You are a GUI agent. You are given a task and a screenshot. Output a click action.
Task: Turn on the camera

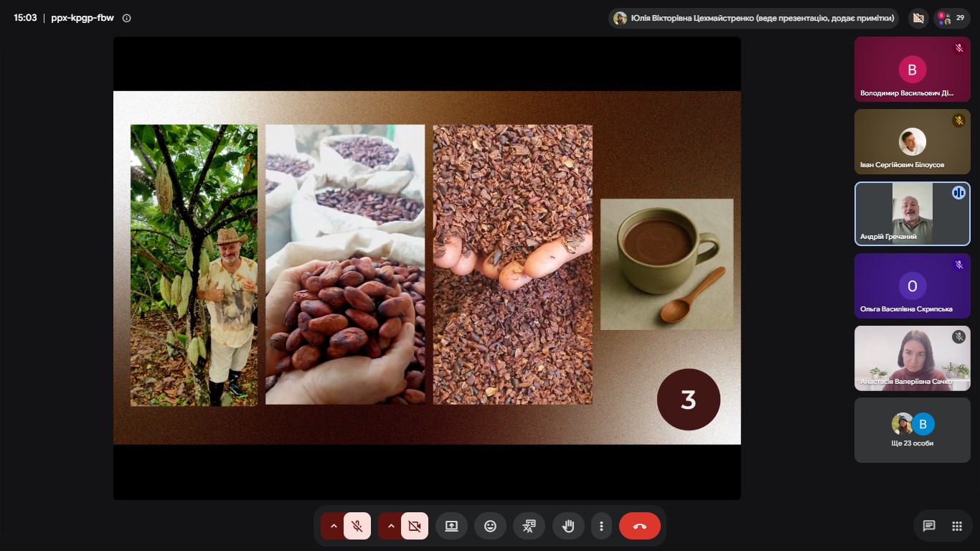415,526
